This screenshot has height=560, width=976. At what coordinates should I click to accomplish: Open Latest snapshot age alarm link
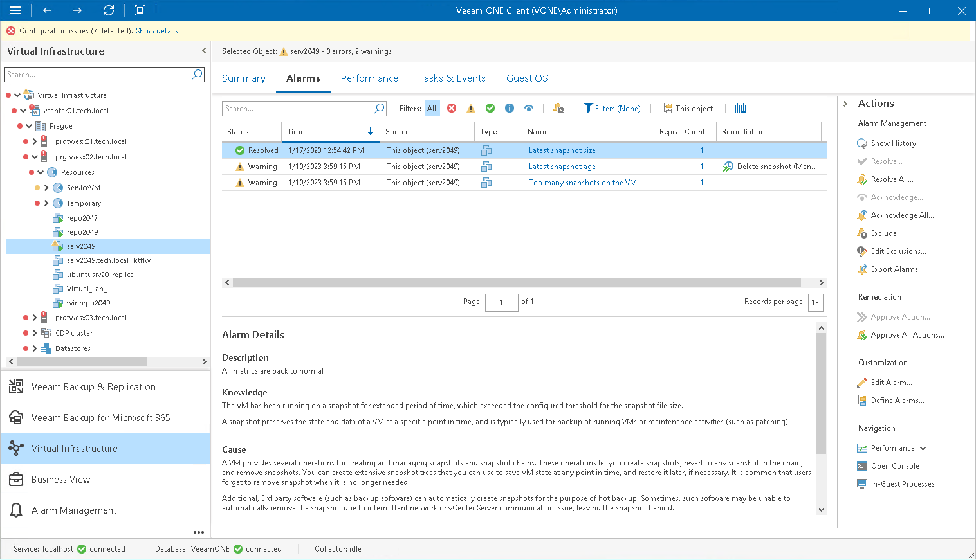tap(562, 167)
